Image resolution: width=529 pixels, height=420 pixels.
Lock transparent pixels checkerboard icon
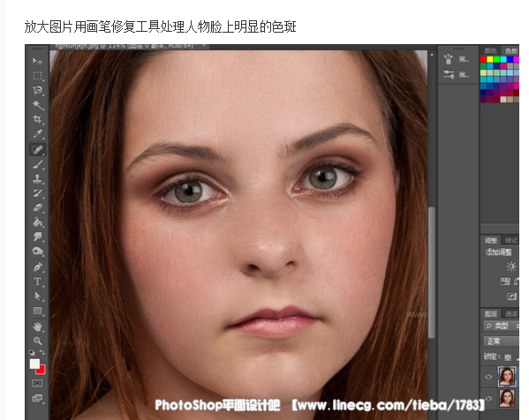(x=508, y=357)
